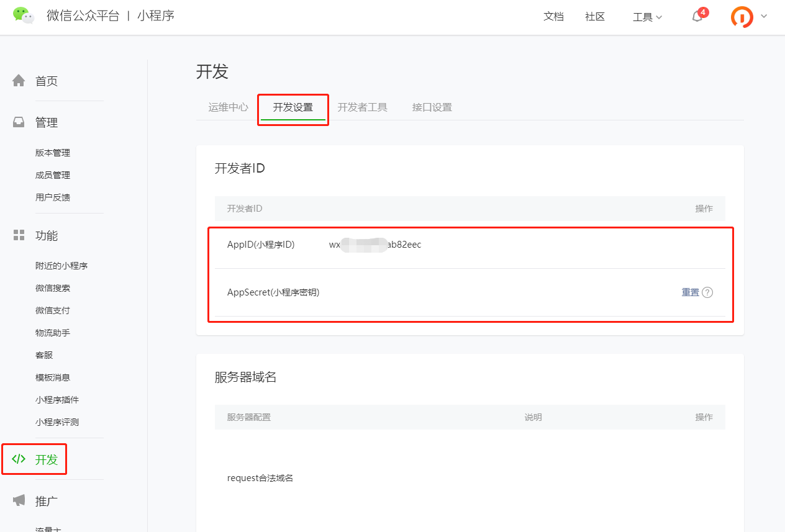Click the 首页 home icon
The width and height of the screenshot is (785, 532).
(x=19, y=81)
